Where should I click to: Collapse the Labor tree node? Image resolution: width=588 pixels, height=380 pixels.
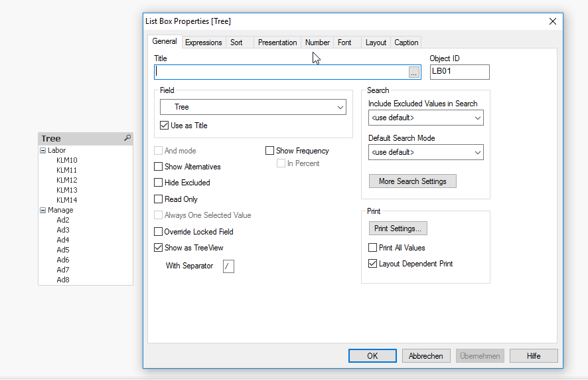[43, 151]
